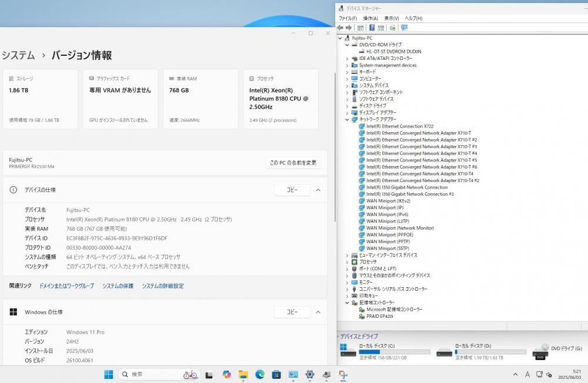Open the clock and date in taskbar
This screenshot has width=588, height=383.
coord(569,374)
